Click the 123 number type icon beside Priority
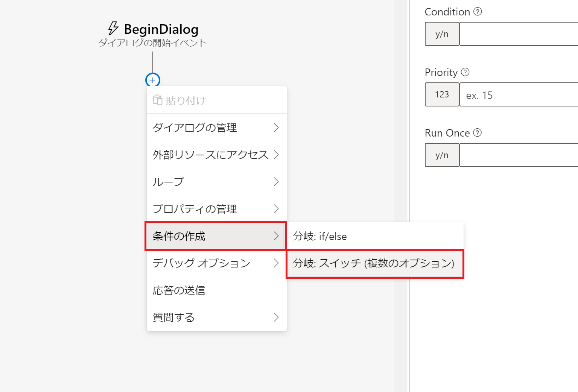The height and width of the screenshot is (392, 578). coord(442,94)
